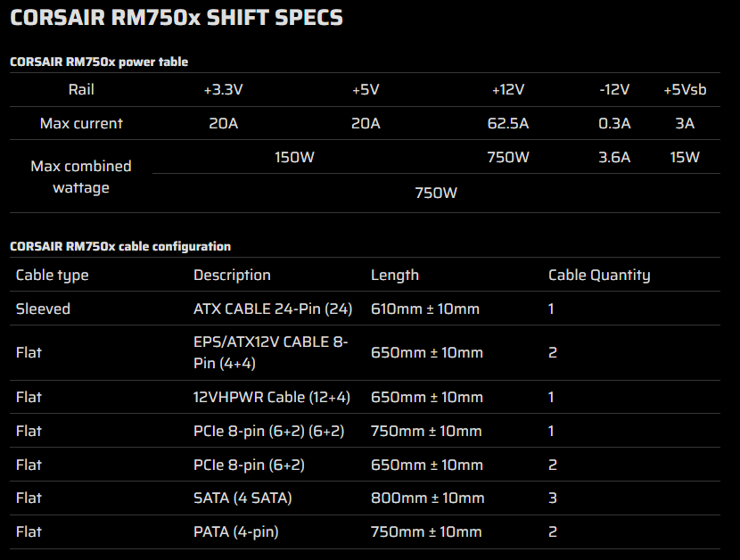The width and height of the screenshot is (740, 560).
Task: Select the 62.5A max current value
Action: click(508, 123)
